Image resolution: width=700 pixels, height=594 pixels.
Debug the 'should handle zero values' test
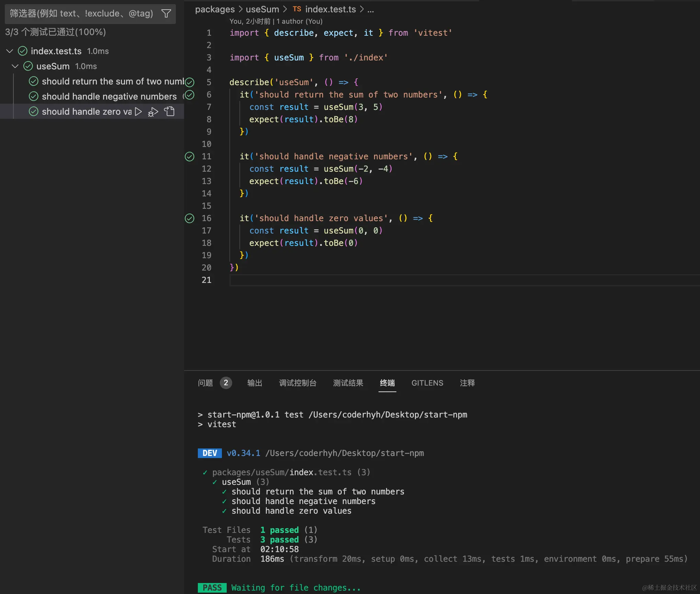click(x=153, y=112)
